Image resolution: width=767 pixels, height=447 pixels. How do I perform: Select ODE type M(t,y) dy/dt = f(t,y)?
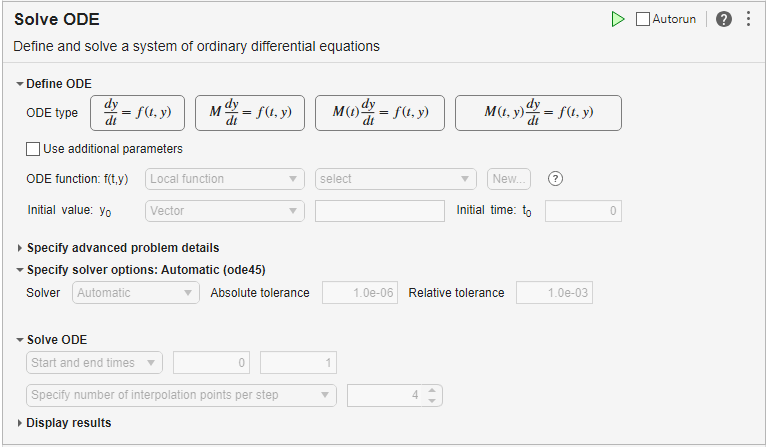pyautogui.click(x=538, y=113)
